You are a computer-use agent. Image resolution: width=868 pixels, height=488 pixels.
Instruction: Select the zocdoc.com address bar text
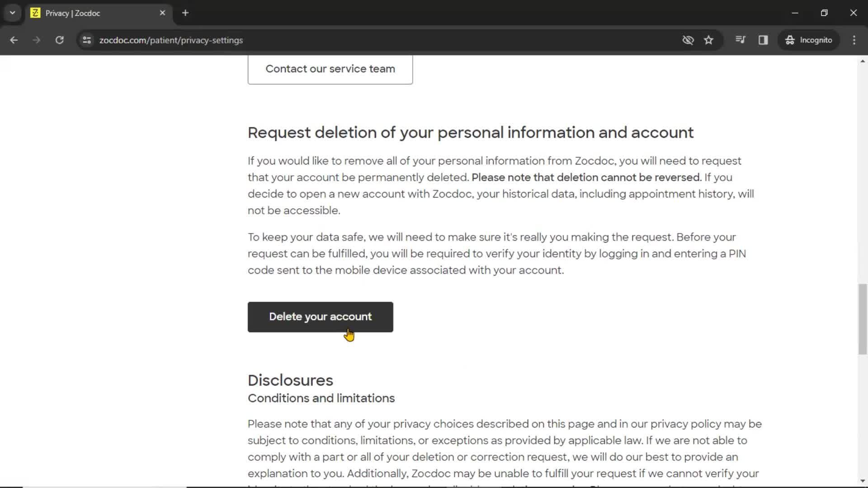click(172, 40)
